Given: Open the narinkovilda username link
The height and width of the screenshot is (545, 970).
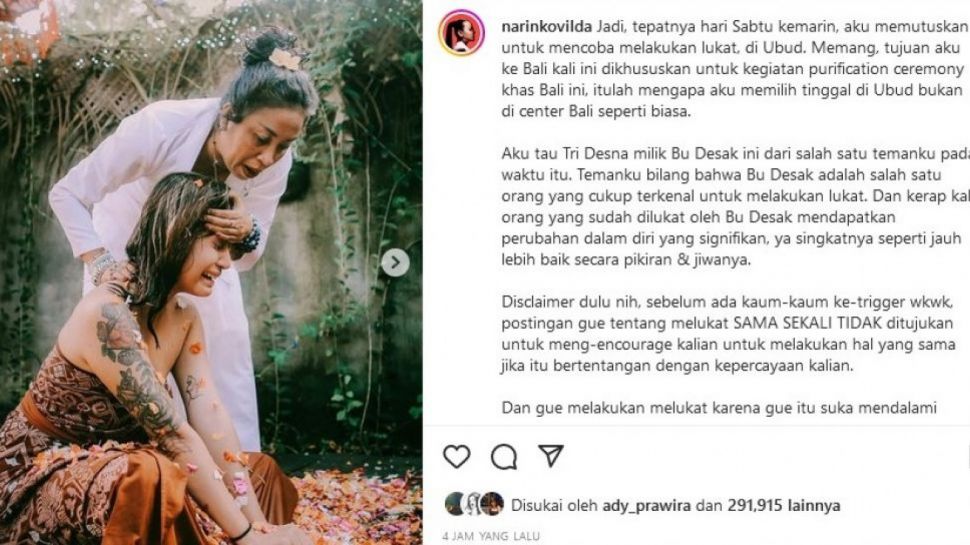Looking at the screenshot, I should (x=546, y=27).
